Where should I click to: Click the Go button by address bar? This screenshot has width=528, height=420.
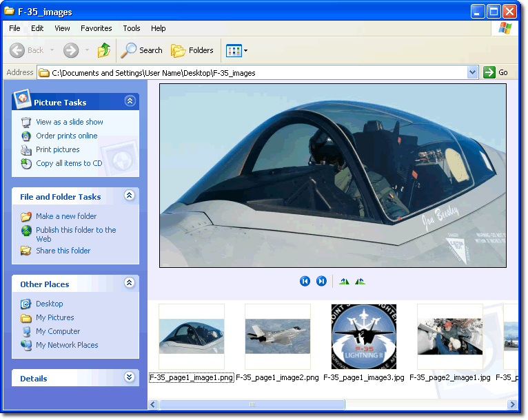click(x=496, y=72)
